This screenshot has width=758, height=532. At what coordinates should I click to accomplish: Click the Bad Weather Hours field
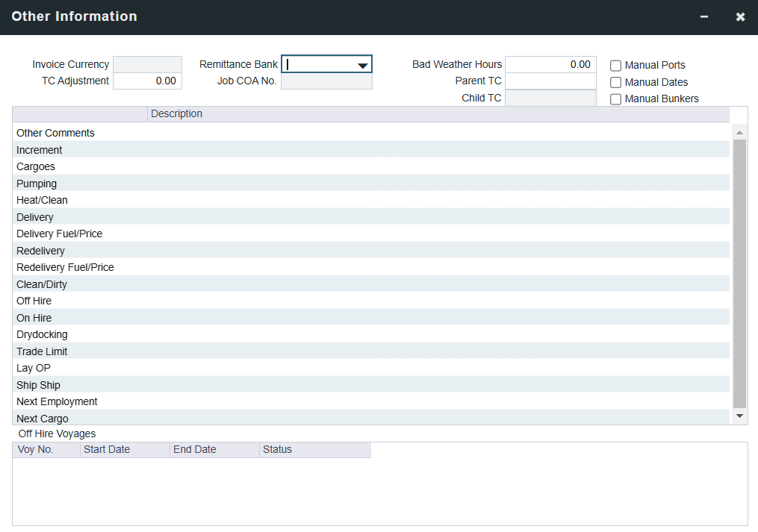550,65
